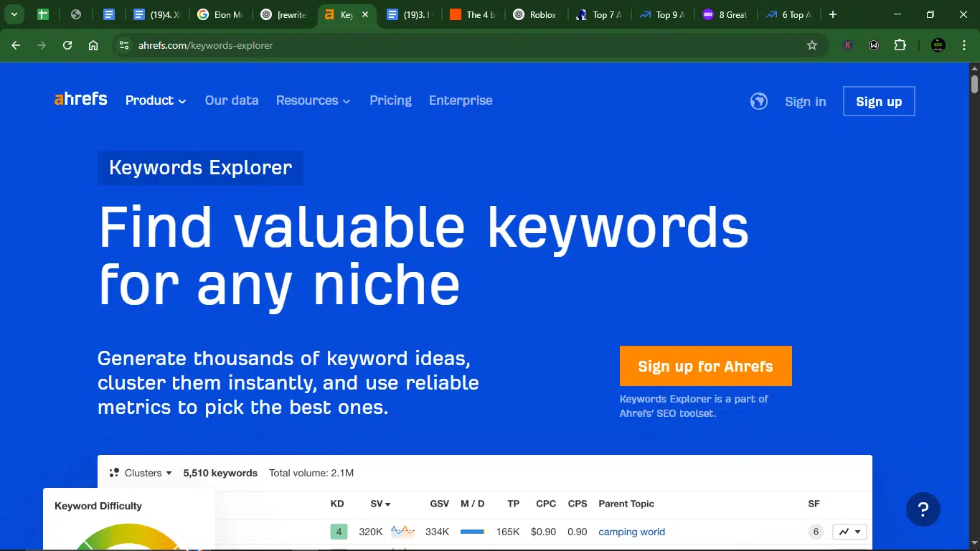Image resolution: width=980 pixels, height=551 pixels.
Task: Go back to previous page
Action: click(16, 45)
